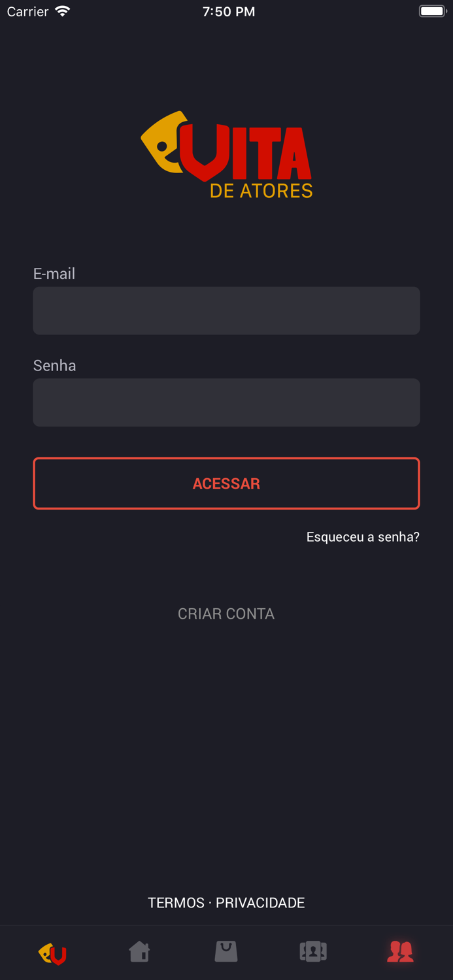The height and width of the screenshot is (980, 453).
Task: Open the shopping bag section
Action: pyautogui.click(x=226, y=952)
